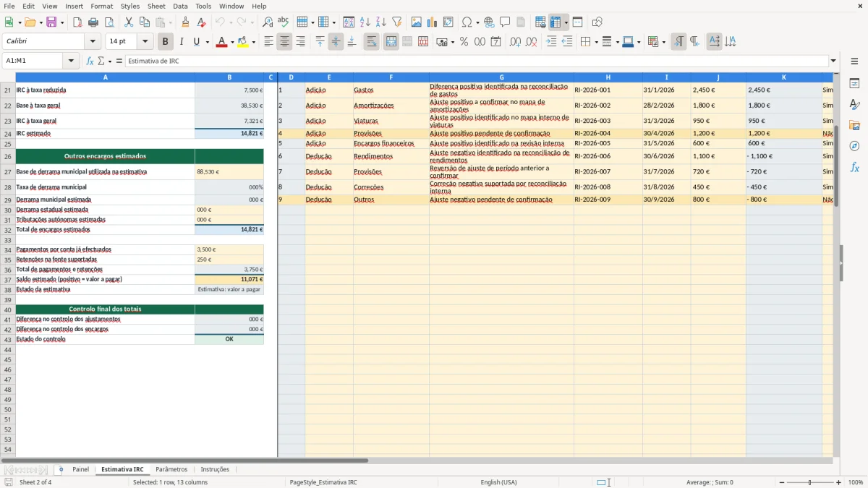
Task: Click the Headers and Footers icon
Action: click(x=521, y=22)
